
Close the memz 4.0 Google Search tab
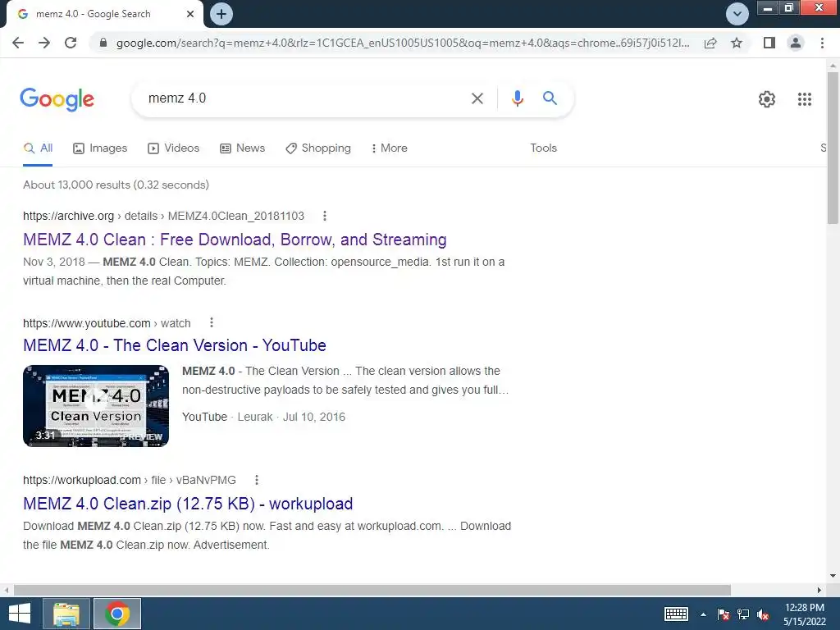click(x=190, y=14)
